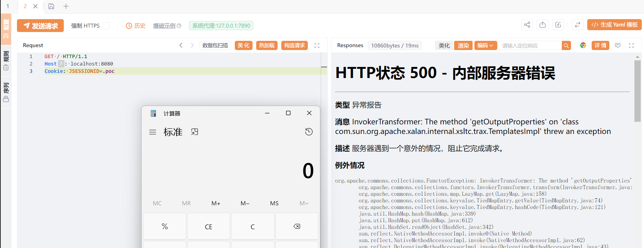Expand the calculator memory M dropdown
The image size is (644, 248).
304,203
